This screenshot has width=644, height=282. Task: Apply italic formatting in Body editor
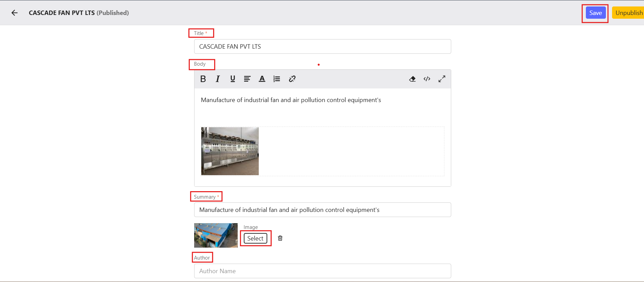pos(218,79)
